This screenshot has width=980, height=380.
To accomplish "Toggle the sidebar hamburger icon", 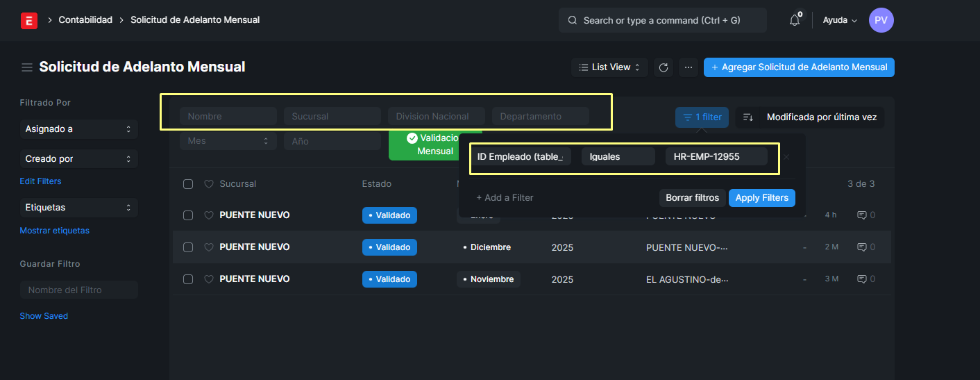I will [x=27, y=67].
